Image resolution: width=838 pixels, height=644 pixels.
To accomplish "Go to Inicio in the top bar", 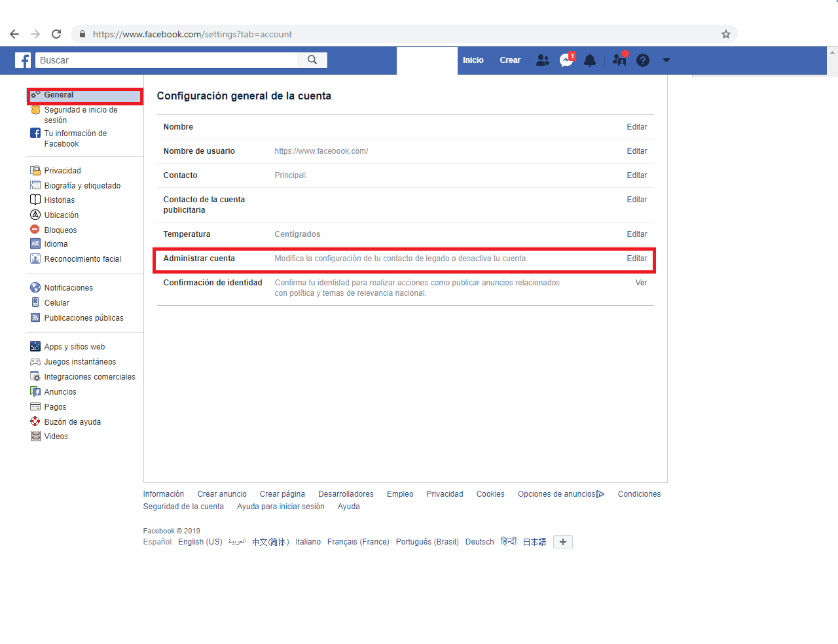I will tap(473, 60).
